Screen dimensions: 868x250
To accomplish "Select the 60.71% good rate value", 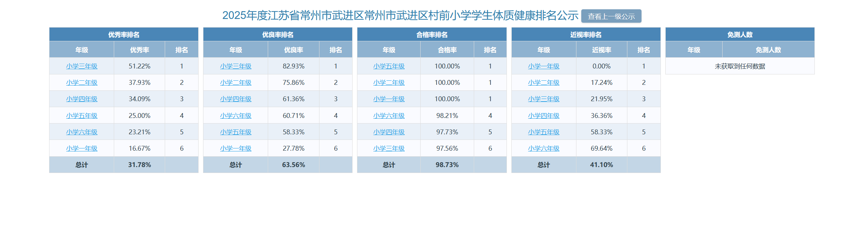I will click(293, 116).
